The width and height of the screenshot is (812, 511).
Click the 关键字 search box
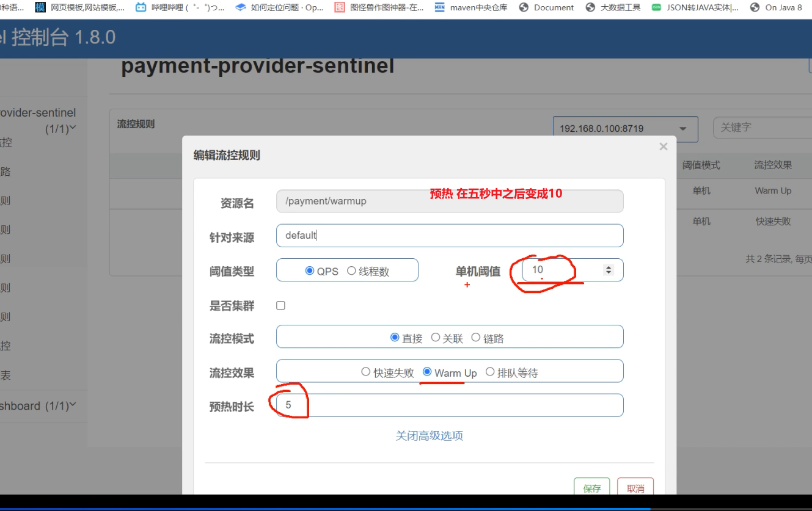coord(763,128)
